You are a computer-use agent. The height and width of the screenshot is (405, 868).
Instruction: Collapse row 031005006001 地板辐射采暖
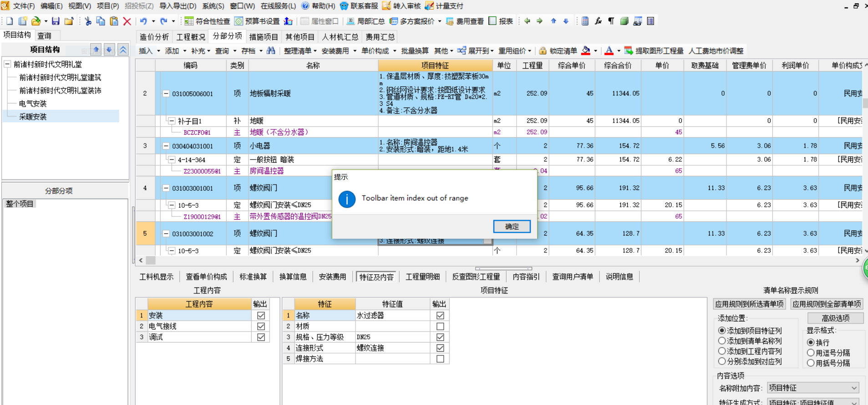pos(166,93)
